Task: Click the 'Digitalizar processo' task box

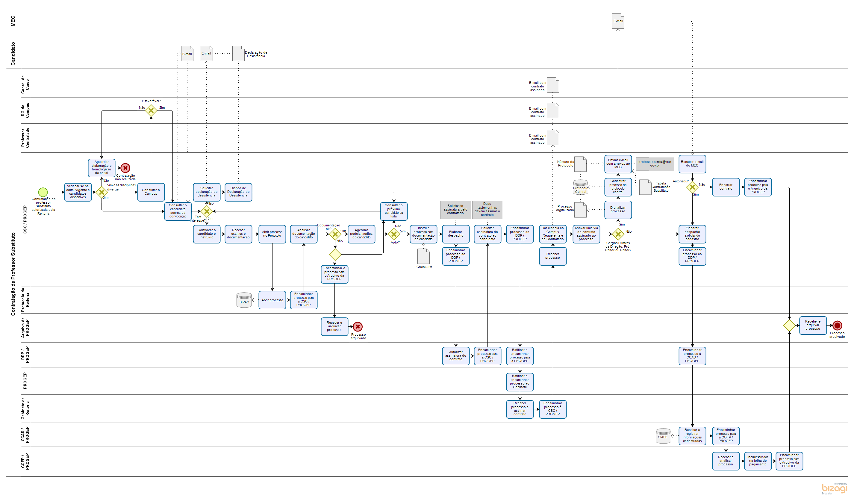Action: [x=618, y=210]
